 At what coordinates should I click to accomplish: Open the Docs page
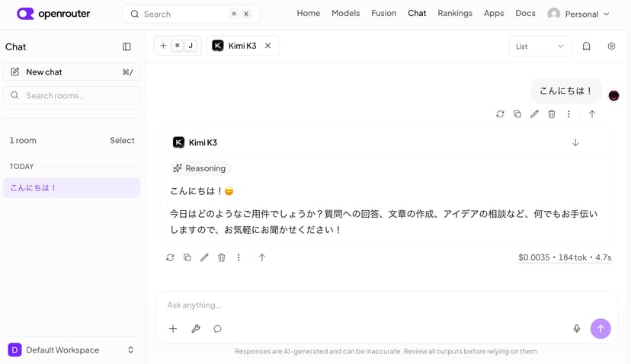coord(525,13)
